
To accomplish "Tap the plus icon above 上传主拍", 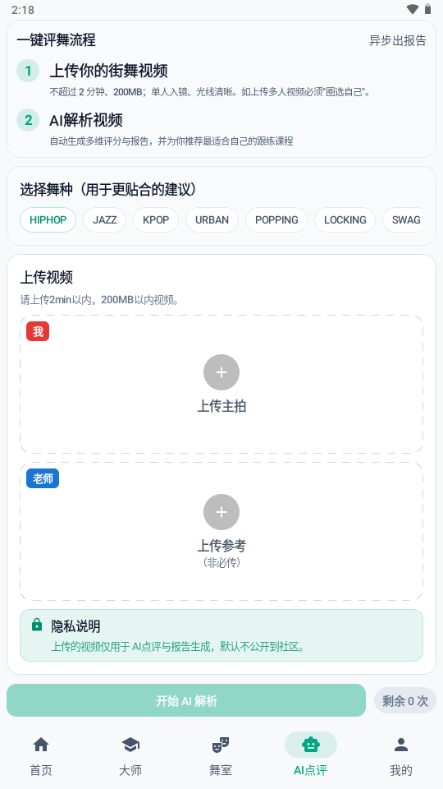I will (222, 372).
